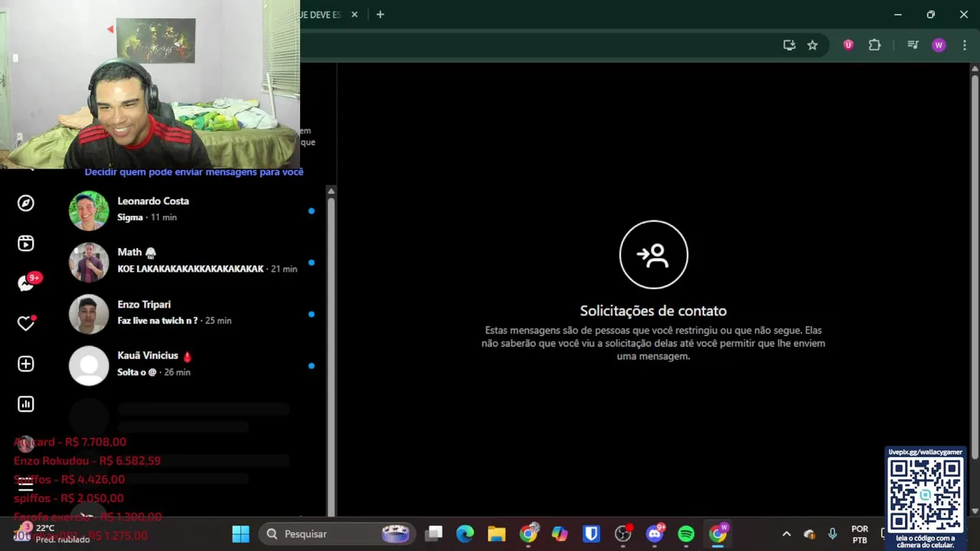Open the Explore compass icon in sidebar
This screenshot has height=551, width=980.
pyautogui.click(x=26, y=203)
